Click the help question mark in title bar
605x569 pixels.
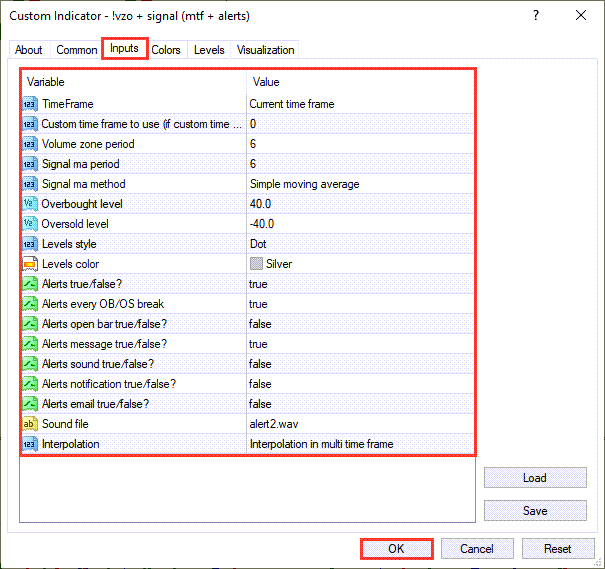point(536,15)
